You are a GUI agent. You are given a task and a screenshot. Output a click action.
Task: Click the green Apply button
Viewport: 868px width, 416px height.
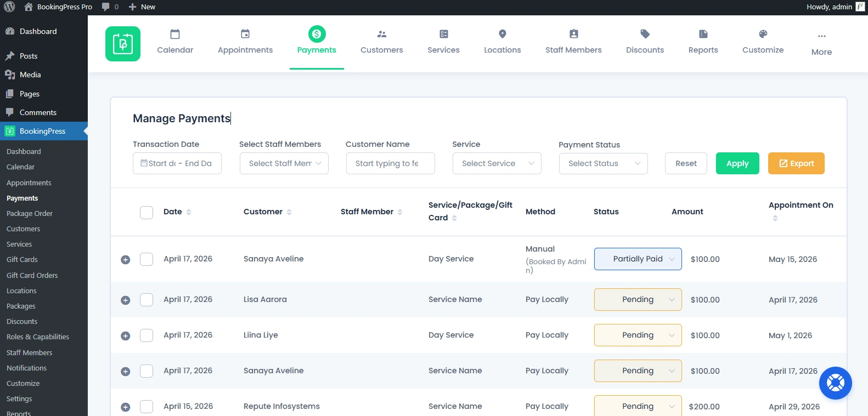click(x=737, y=163)
